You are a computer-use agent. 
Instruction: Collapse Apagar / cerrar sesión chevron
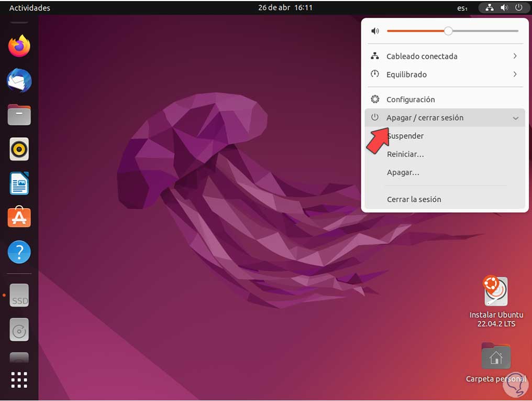(x=516, y=118)
